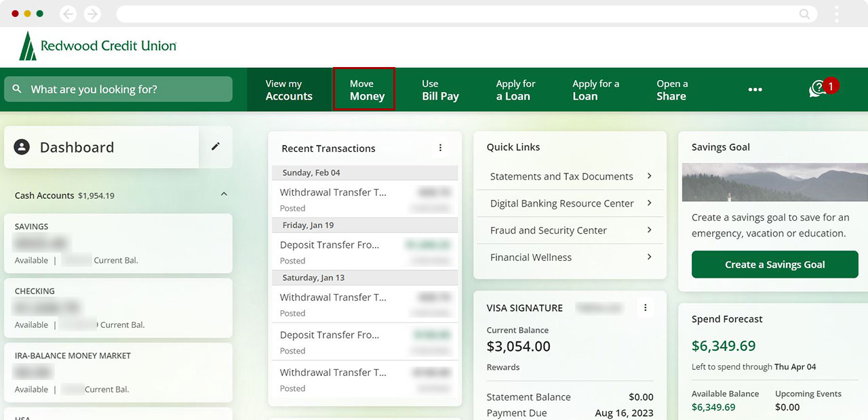Open Financial Wellness chevron
The width and height of the screenshot is (868, 420).
pyautogui.click(x=649, y=257)
